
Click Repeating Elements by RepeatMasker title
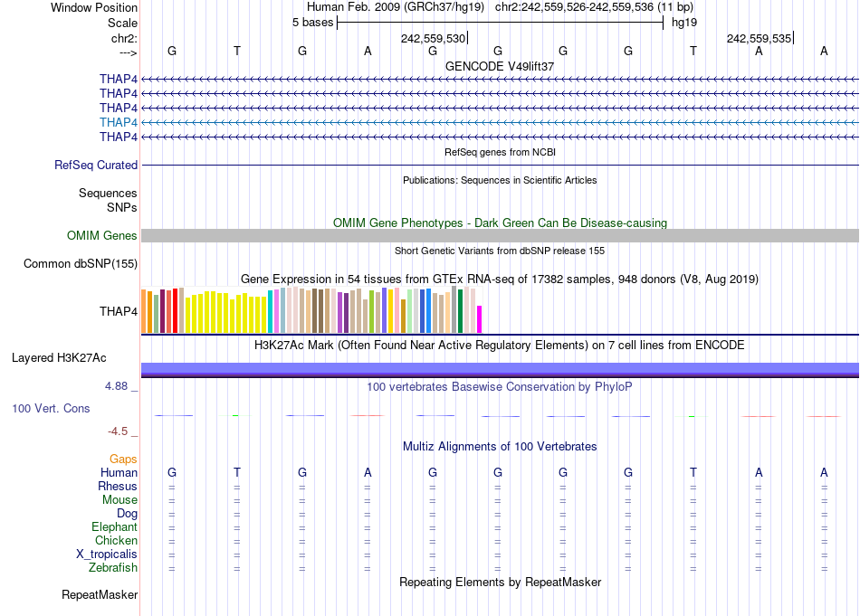pyautogui.click(x=500, y=582)
